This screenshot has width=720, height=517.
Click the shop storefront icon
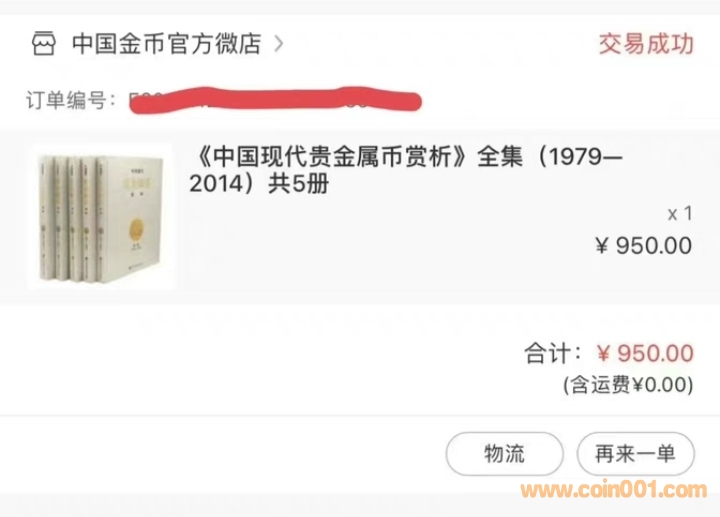point(44,44)
